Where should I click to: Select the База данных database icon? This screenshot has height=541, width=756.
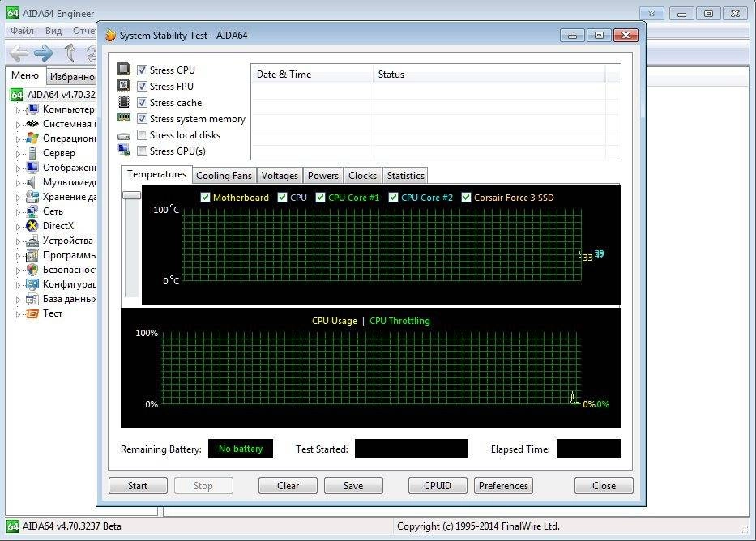pos(32,299)
